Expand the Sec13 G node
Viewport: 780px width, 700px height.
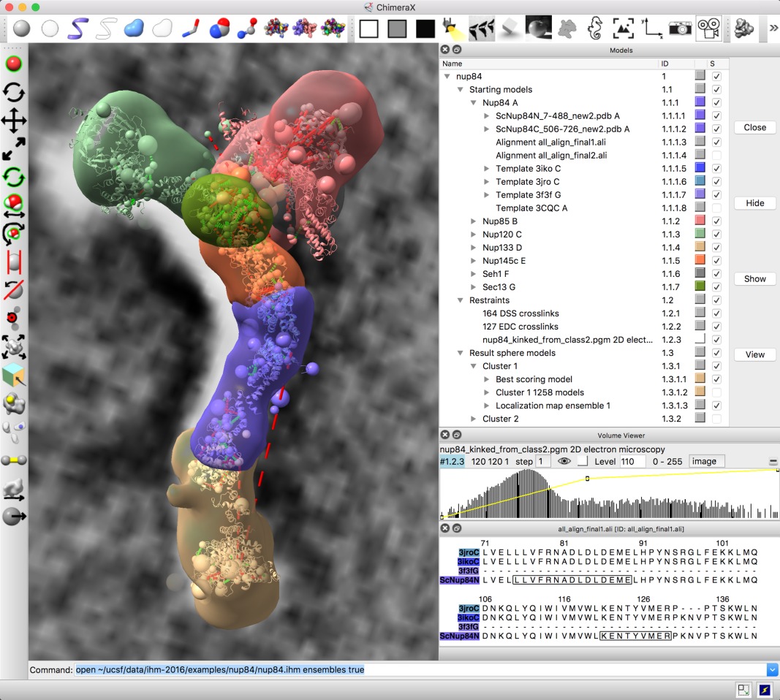474,287
